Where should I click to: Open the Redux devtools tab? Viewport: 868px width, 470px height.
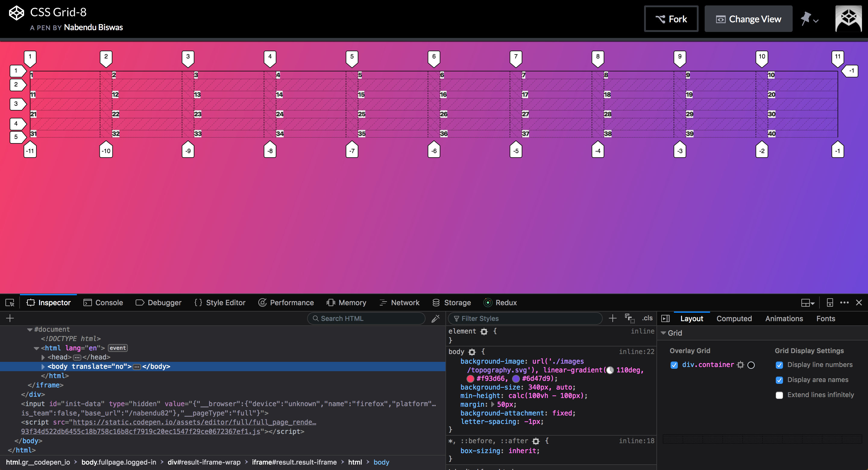(x=500, y=302)
